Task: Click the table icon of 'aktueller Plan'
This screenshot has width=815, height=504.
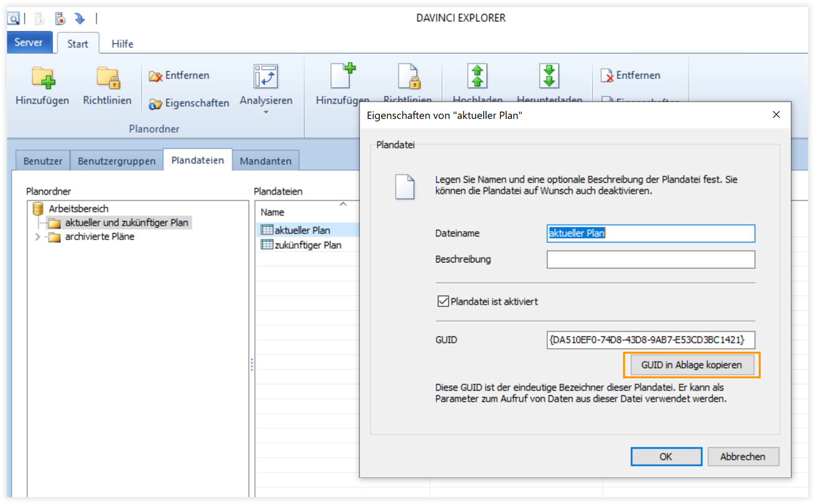Action: point(267,230)
